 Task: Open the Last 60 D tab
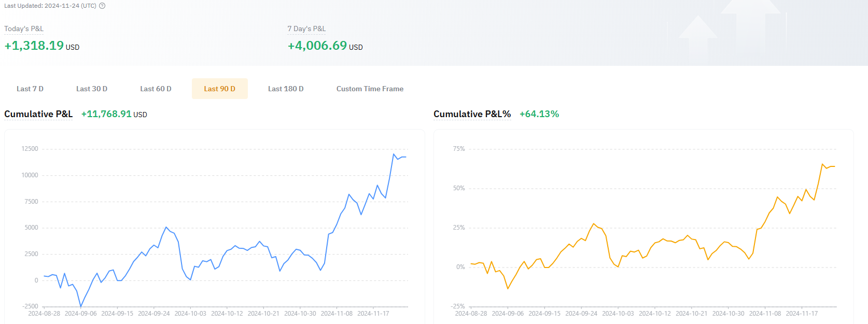[156, 89]
